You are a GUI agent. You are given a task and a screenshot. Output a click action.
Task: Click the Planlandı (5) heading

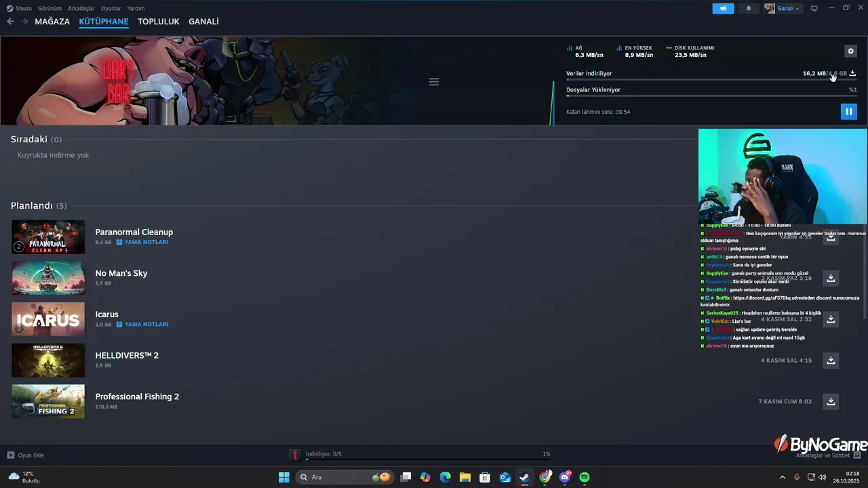pyautogui.click(x=39, y=205)
